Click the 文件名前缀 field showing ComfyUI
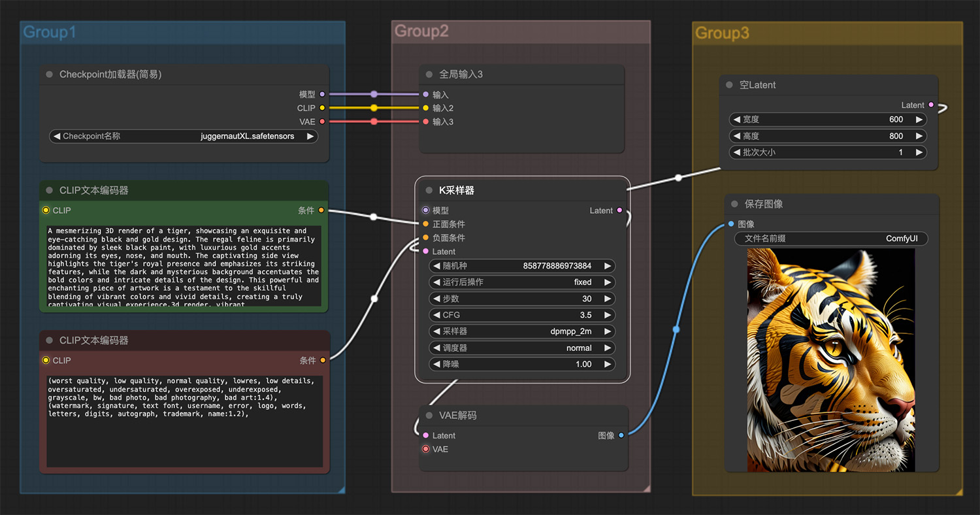Image resolution: width=980 pixels, height=515 pixels. (831, 239)
